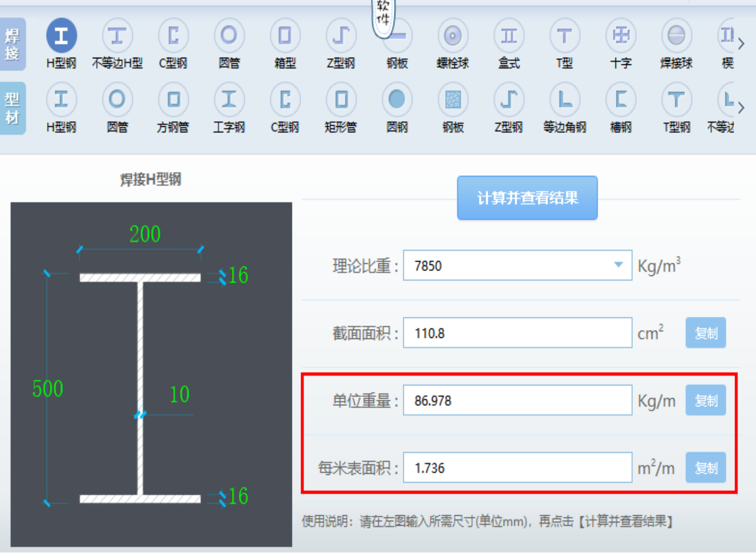Image resolution: width=756 pixels, height=553 pixels.
Task: Edit section height dimension 500
Action: tap(48, 389)
